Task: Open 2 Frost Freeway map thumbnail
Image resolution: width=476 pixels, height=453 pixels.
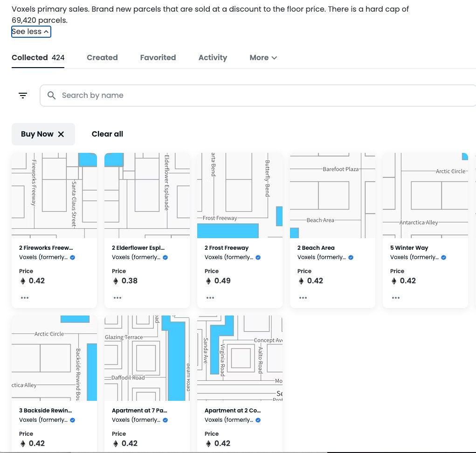Action: [x=240, y=195]
